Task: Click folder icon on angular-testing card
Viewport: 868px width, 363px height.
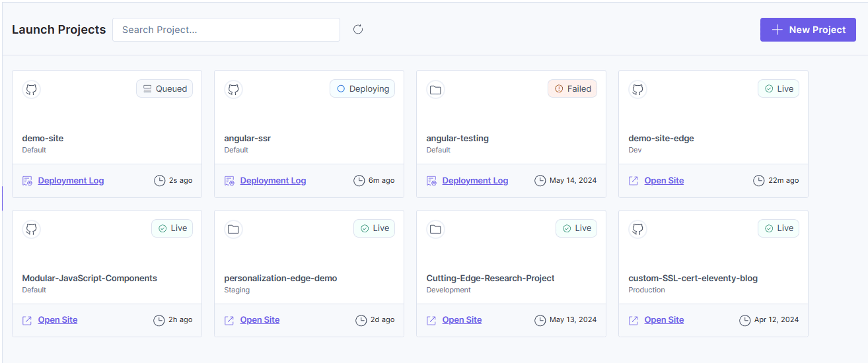Action: pyautogui.click(x=436, y=89)
